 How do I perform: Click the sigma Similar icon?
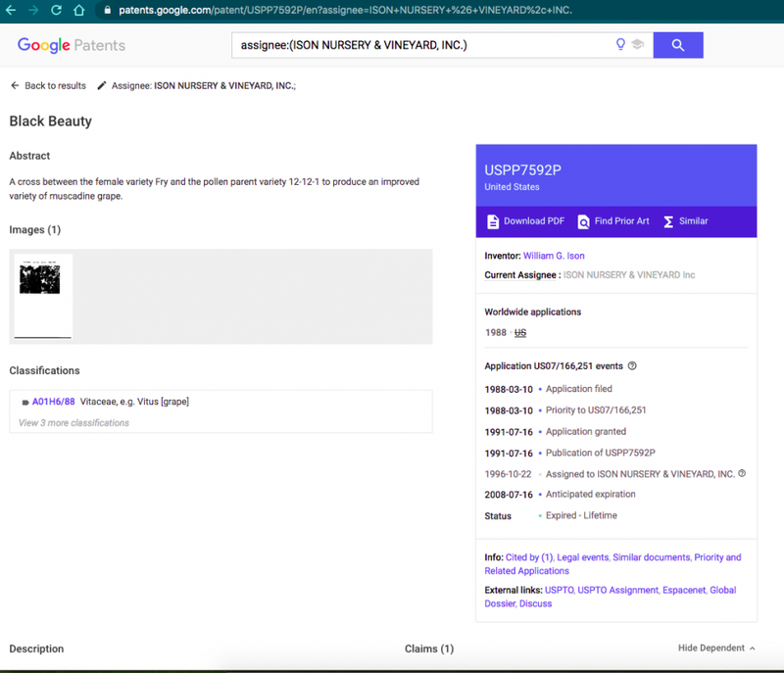tap(668, 221)
